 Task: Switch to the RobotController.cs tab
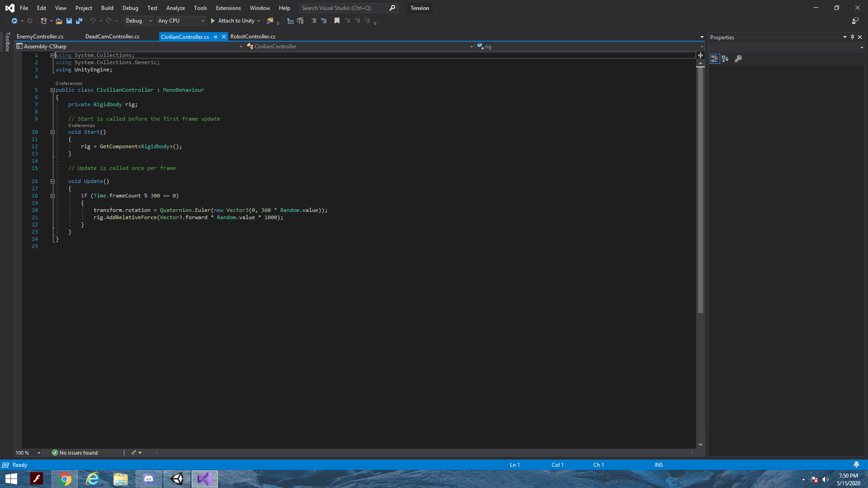(253, 37)
